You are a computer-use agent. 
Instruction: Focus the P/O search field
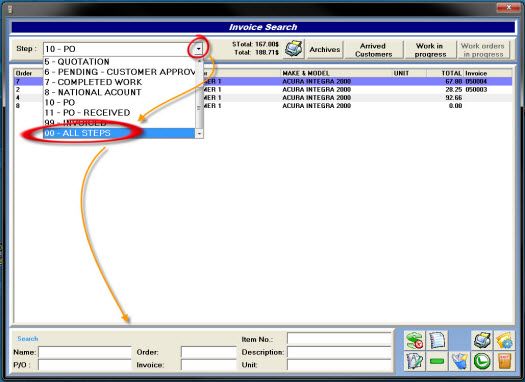tap(85, 365)
